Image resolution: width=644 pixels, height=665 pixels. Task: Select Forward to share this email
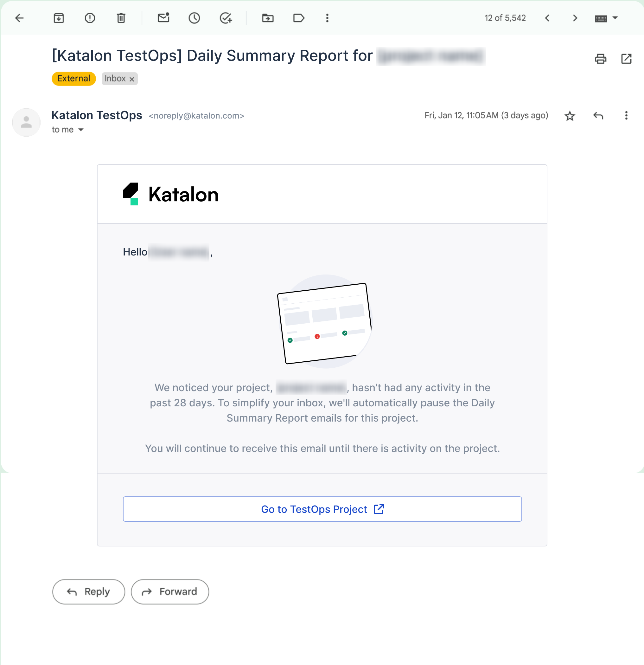pos(169,591)
